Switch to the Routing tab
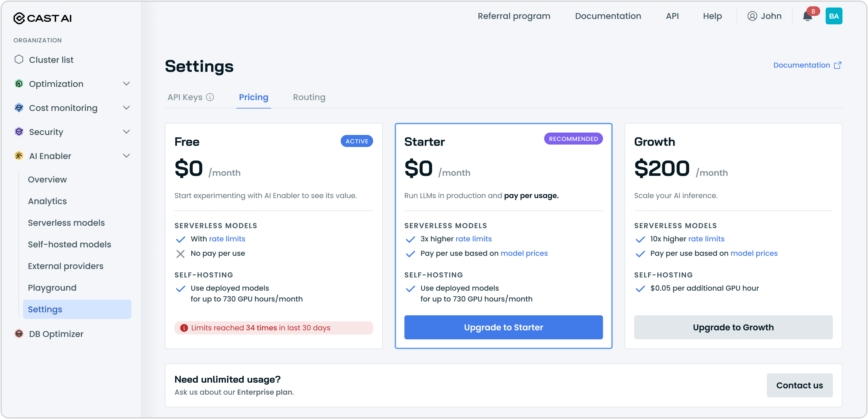The width and height of the screenshot is (868, 419). (309, 97)
